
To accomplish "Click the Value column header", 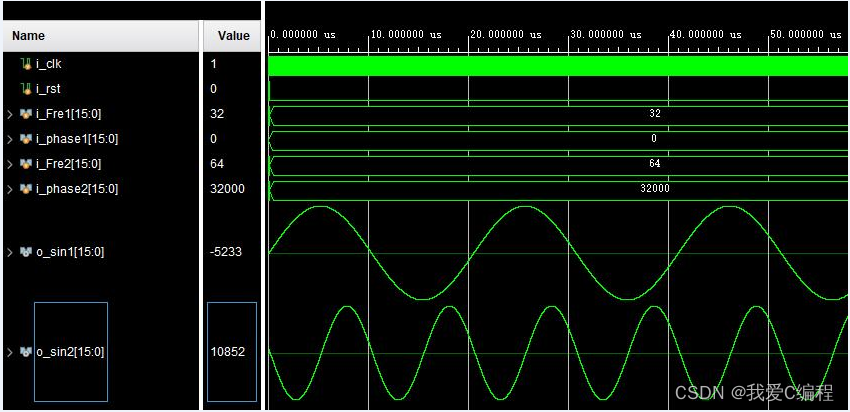I will point(233,36).
